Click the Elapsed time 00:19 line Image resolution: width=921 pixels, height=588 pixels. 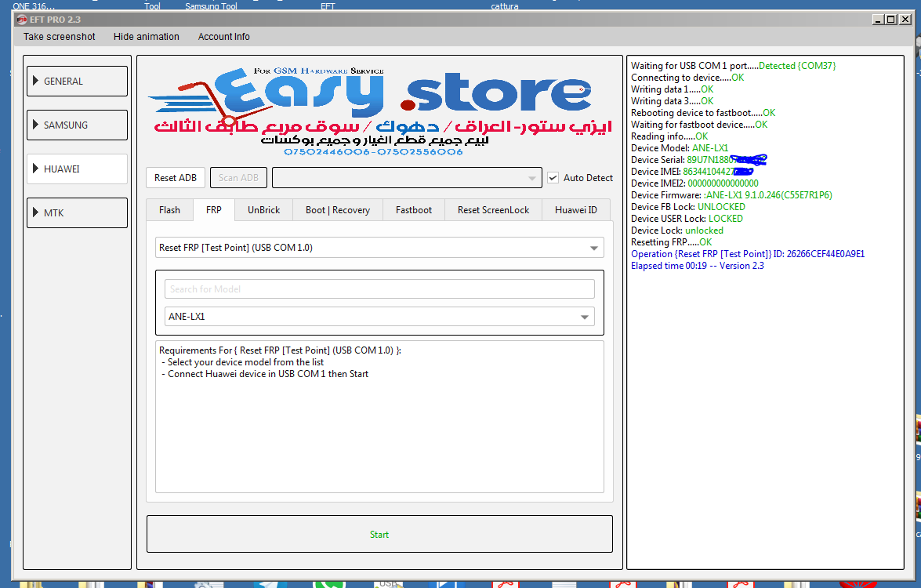pyautogui.click(x=697, y=266)
